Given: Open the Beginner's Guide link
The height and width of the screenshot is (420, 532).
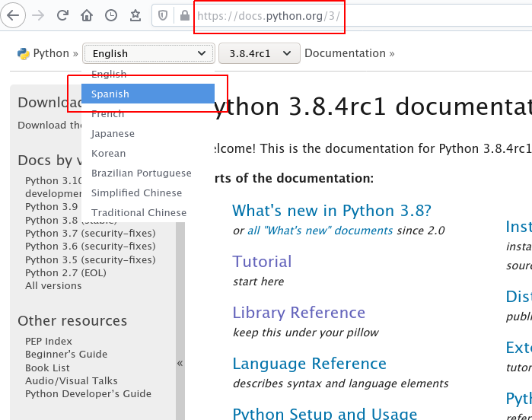Looking at the screenshot, I should click(x=66, y=354).
